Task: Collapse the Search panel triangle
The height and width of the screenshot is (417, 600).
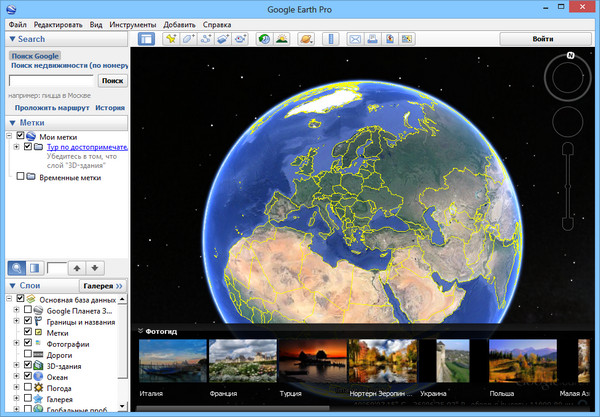Action: point(11,39)
